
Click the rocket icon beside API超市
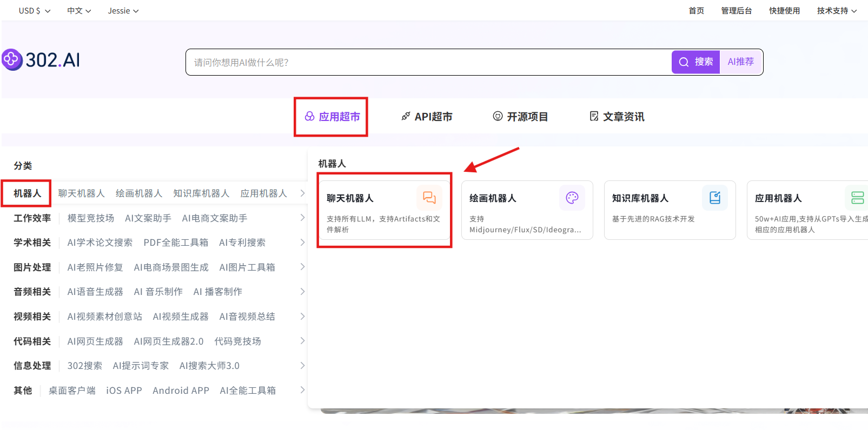coord(406,116)
